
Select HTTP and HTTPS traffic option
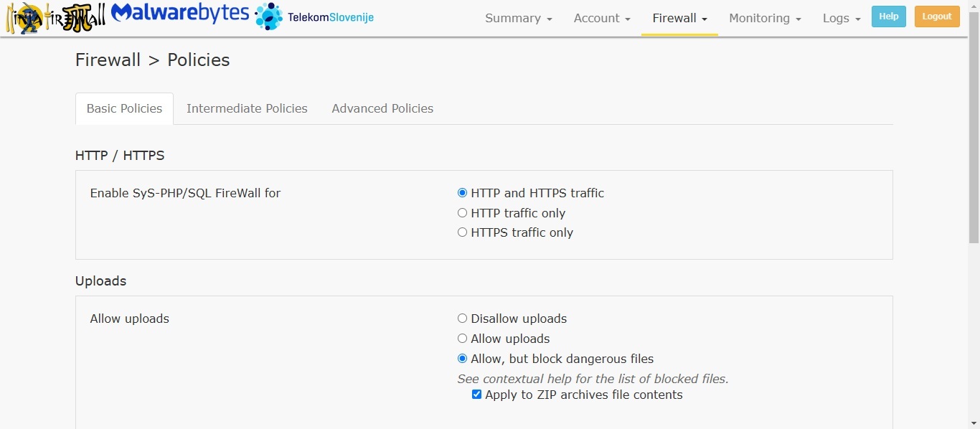click(463, 193)
